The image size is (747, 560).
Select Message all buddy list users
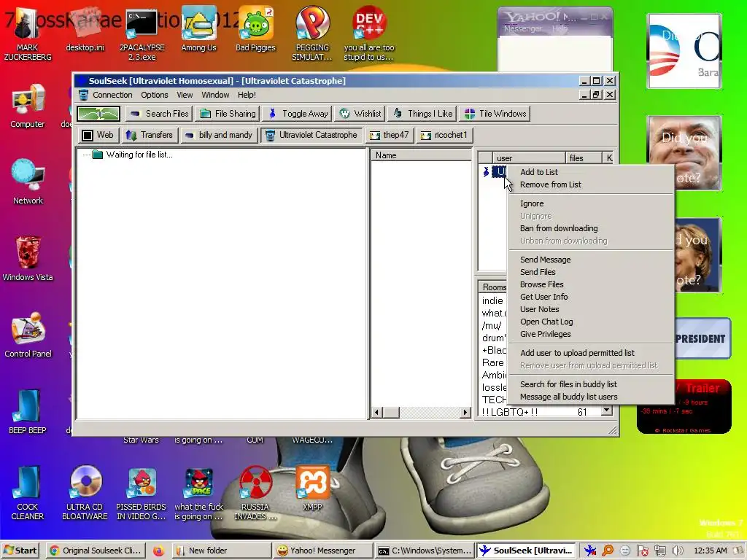tap(591, 397)
